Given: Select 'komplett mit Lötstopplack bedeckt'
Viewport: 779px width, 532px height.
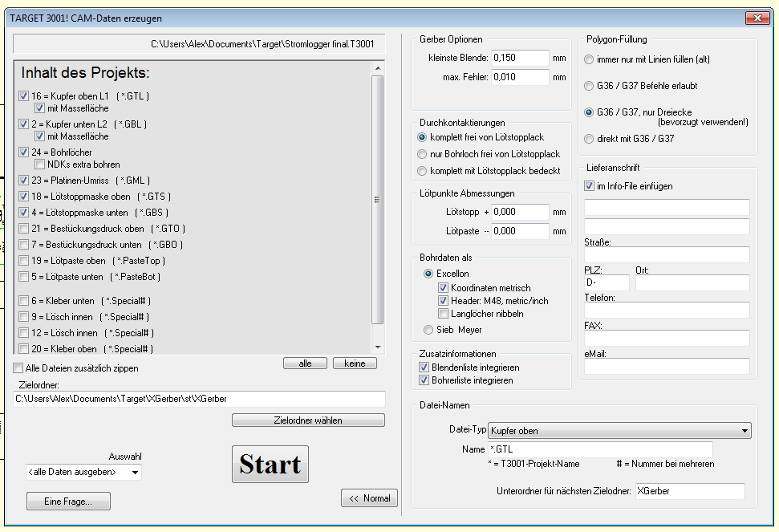Looking at the screenshot, I should click(422, 171).
